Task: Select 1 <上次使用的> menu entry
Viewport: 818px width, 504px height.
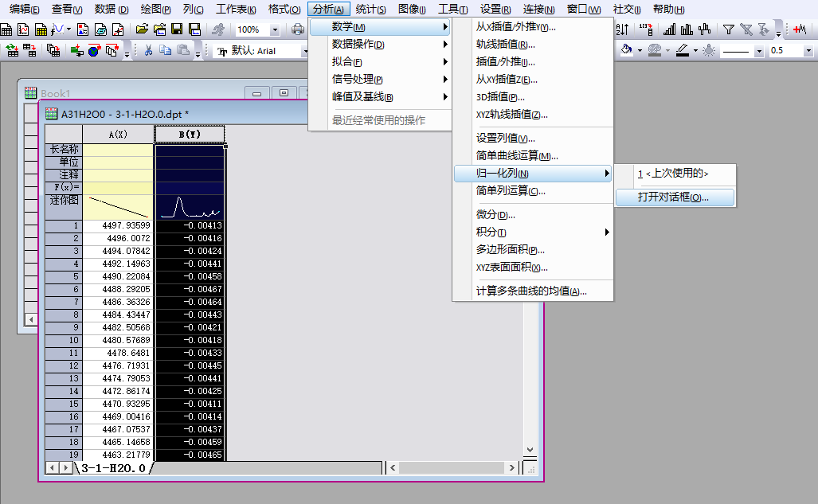Action: 674,173
